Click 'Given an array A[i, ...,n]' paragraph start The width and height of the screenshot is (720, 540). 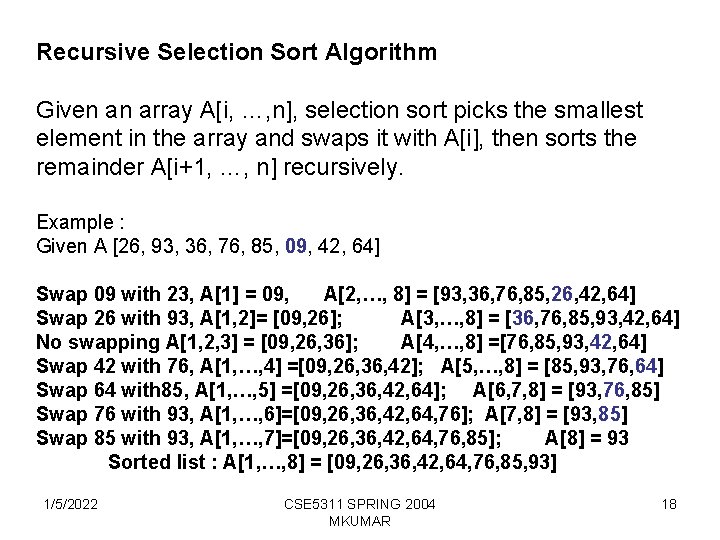click(x=164, y=111)
